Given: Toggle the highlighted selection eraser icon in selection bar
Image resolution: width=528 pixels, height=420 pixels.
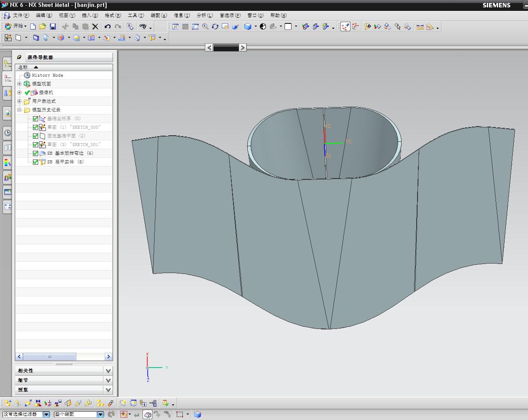Looking at the screenshot, I should click(147, 414).
